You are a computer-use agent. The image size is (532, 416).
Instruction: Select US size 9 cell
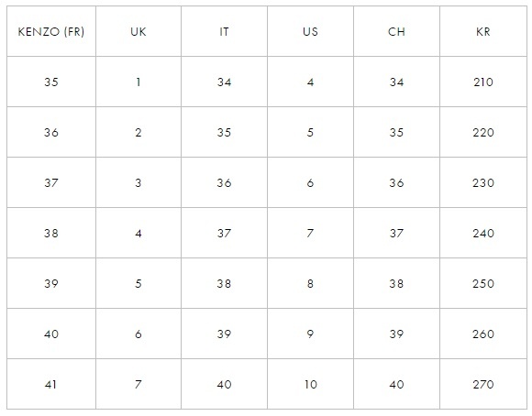(310, 334)
